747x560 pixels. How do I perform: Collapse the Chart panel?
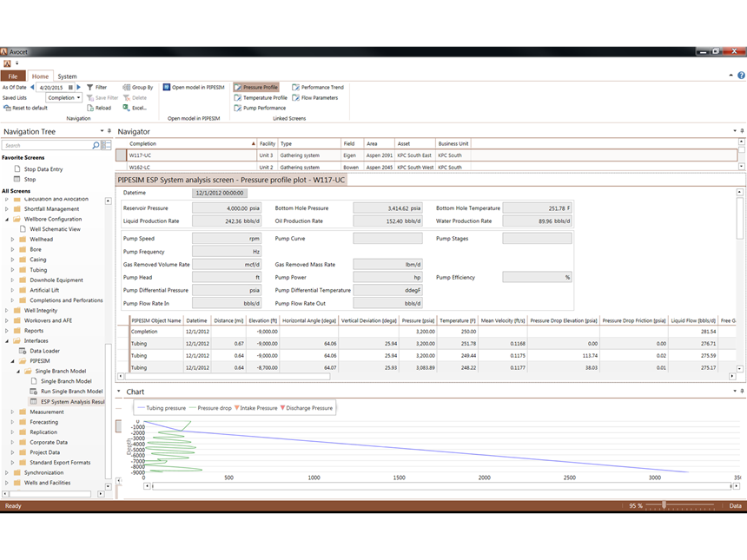click(x=120, y=392)
